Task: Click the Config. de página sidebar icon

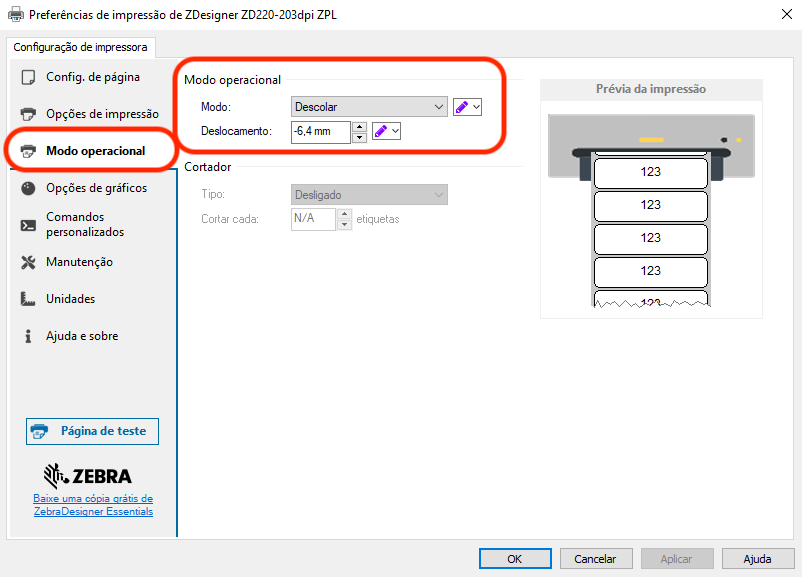Action: pos(28,78)
